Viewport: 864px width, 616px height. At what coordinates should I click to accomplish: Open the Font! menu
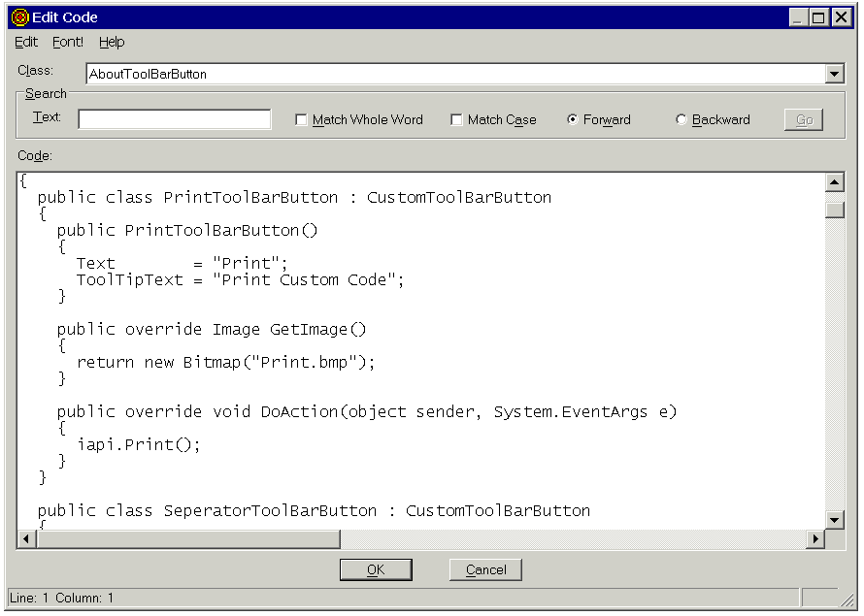68,42
